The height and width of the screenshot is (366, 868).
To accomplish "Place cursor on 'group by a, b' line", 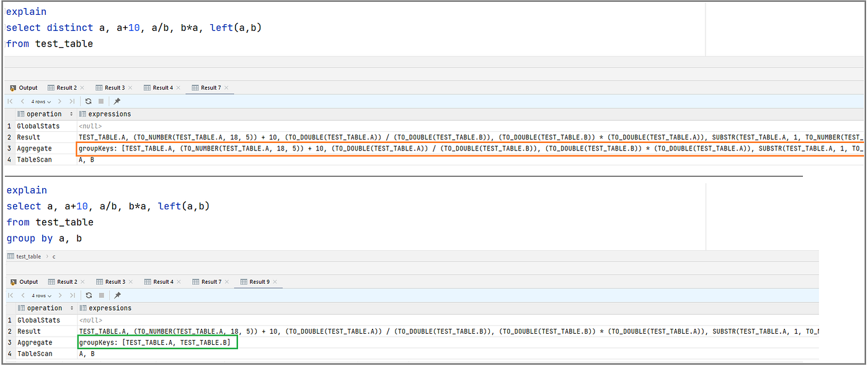I will pyautogui.click(x=45, y=238).
